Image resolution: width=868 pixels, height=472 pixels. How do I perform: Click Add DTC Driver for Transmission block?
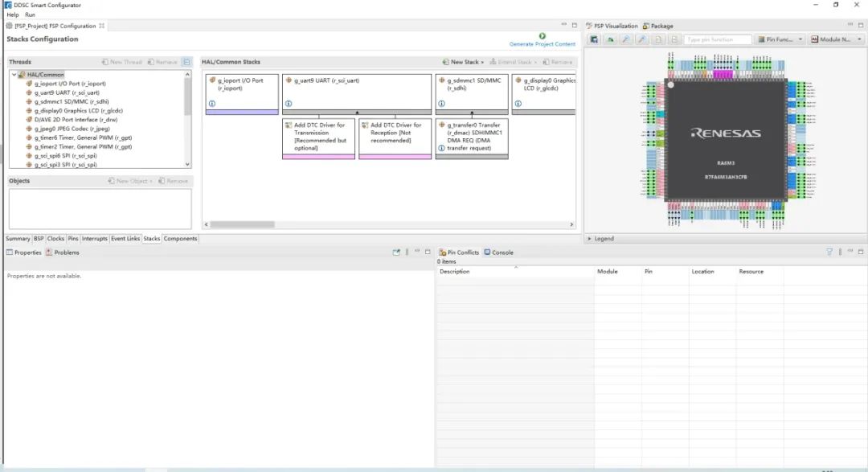coord(318,138)
